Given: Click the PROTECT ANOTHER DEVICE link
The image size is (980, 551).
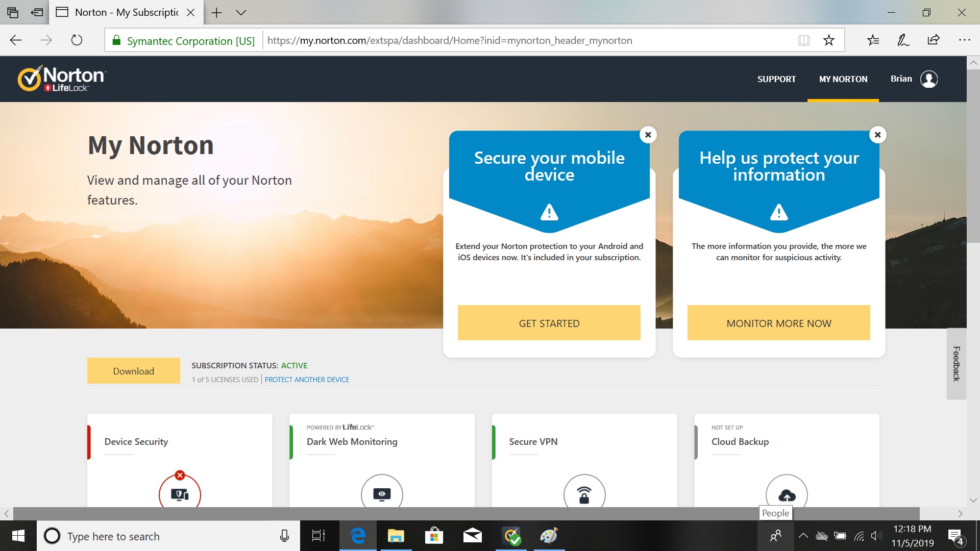Looking at the screenshot, I should (x=307, y=380).
